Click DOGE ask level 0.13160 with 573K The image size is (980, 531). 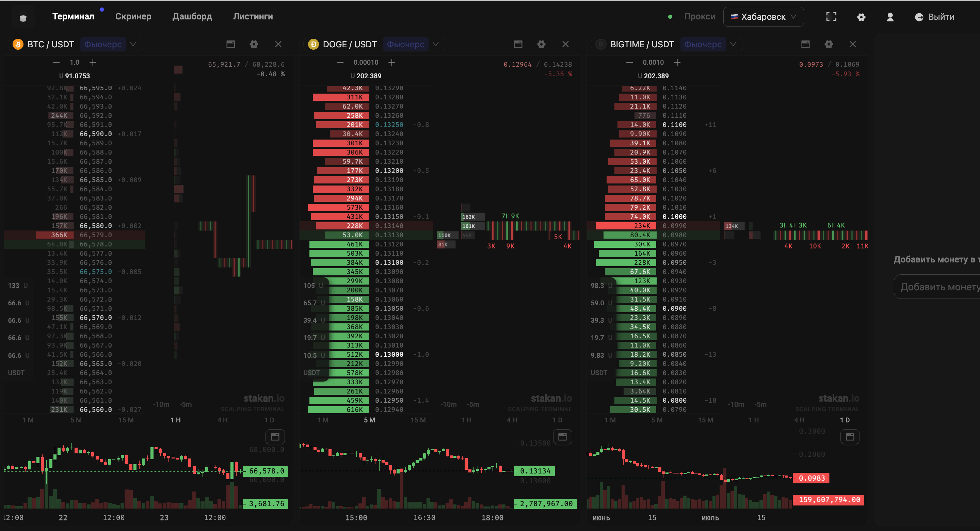pyautogui.click(x=366, y=207)
